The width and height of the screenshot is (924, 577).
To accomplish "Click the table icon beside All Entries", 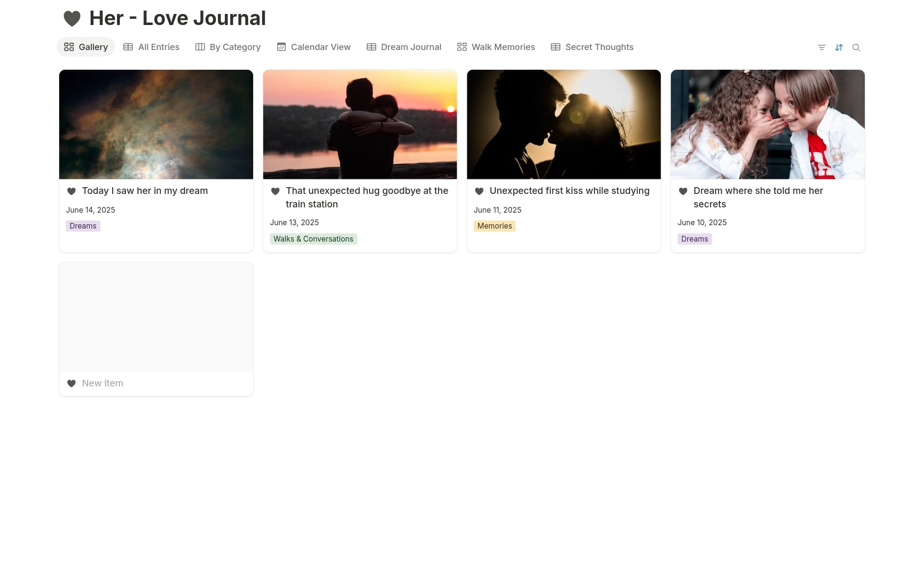I will click(128, 47).
